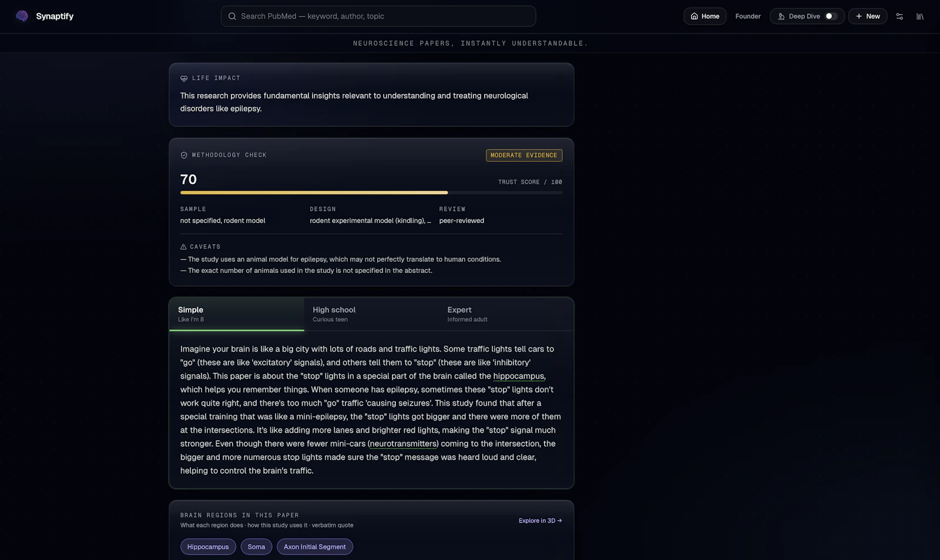Screen dimensions: 940x560
Task: Toggle the Deep Dive switch
Action: [x=831, y=16]
